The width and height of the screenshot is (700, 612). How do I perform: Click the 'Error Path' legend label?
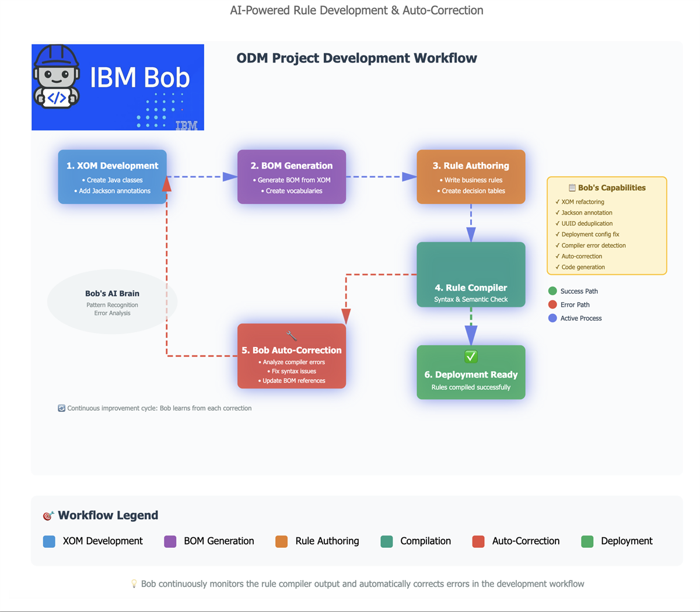[x=575, y=305]
